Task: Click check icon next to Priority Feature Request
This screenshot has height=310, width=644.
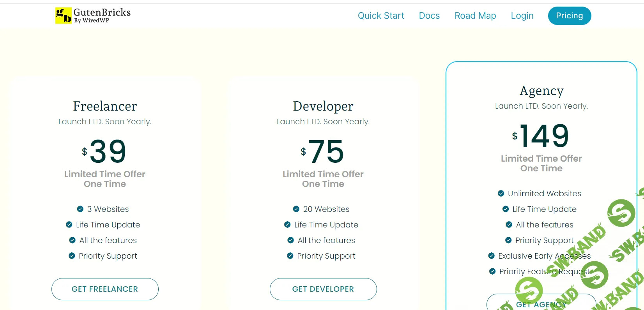Action: (x=492, y=271)
